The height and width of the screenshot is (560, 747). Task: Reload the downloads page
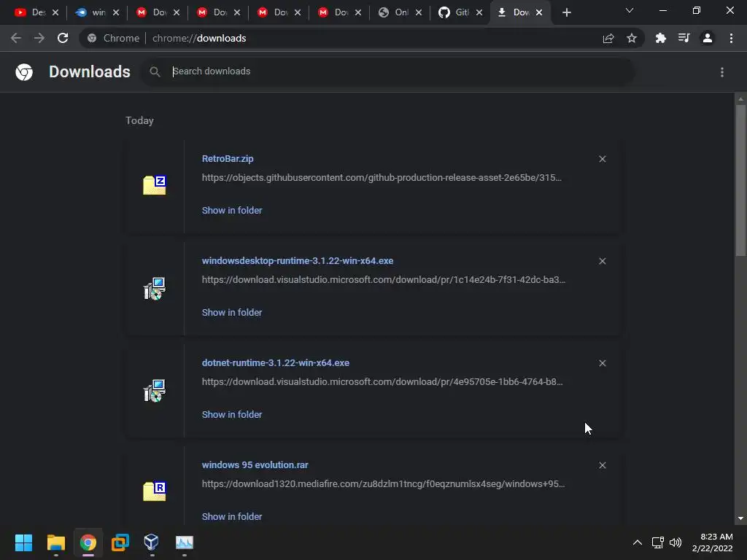tap(63, 38)
